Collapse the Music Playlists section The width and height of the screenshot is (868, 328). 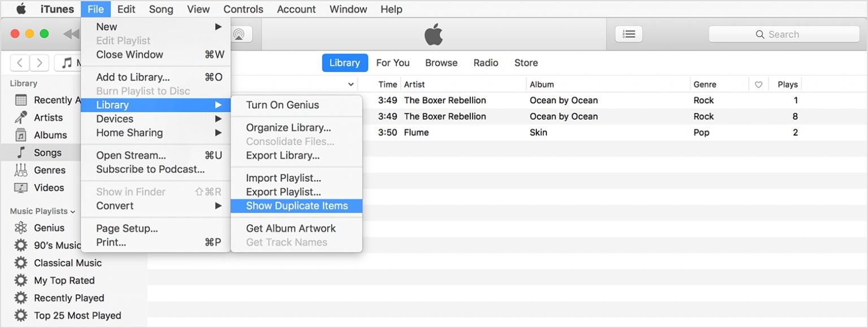(x=72, y=211)
